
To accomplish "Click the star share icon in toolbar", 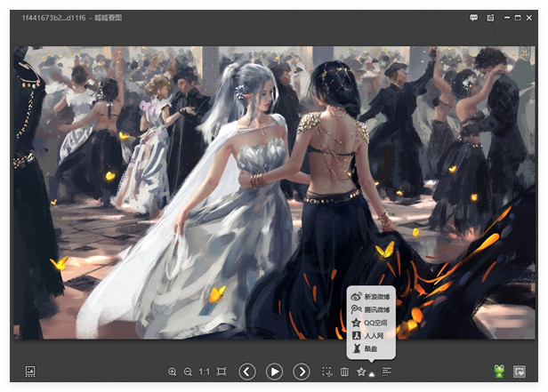I will [x=361, y=372].
